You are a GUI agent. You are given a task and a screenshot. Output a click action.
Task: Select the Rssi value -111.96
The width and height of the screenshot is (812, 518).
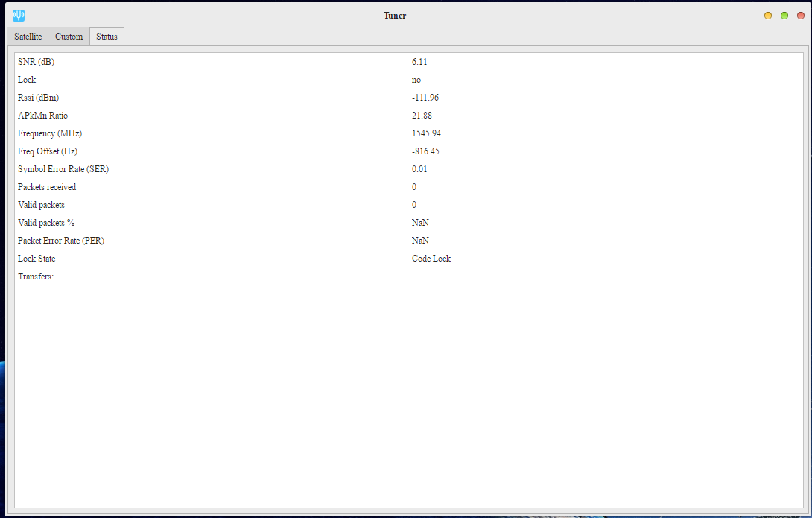point(425,98)
